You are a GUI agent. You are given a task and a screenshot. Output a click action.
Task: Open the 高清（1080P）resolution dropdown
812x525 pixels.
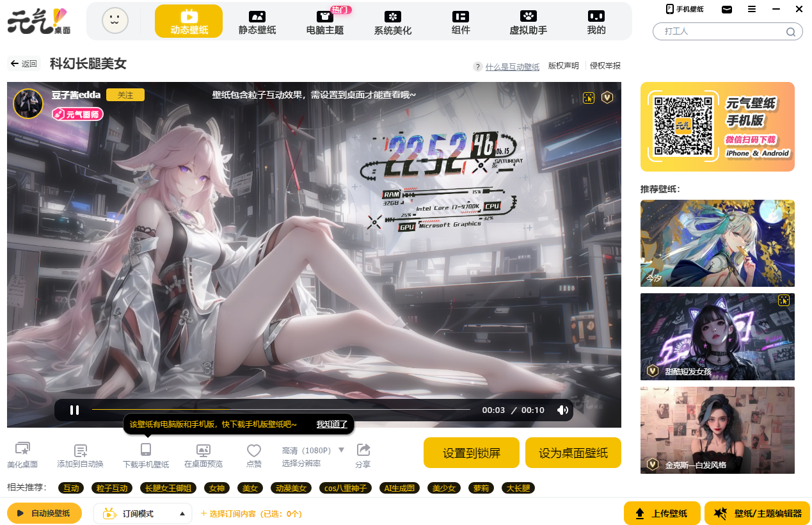[x=314, y=450]
